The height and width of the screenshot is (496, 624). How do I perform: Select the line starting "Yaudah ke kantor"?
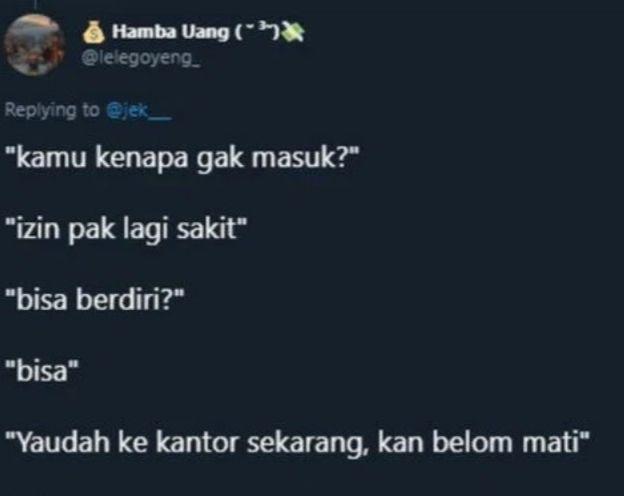point(297,443)
